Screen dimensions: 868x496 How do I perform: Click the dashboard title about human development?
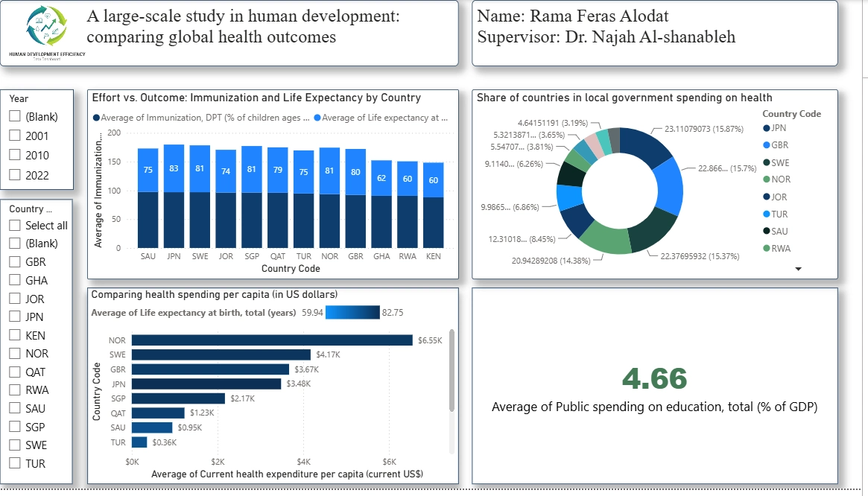click(x=243, y=26)
